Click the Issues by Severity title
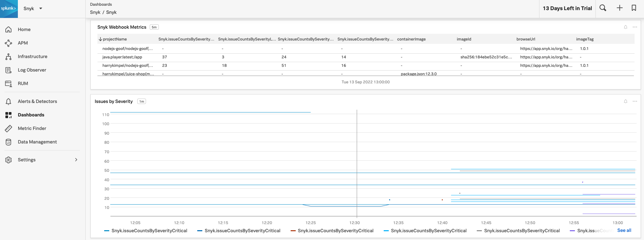Viewport: 644px width, 240px height. [x=114, y=101]
